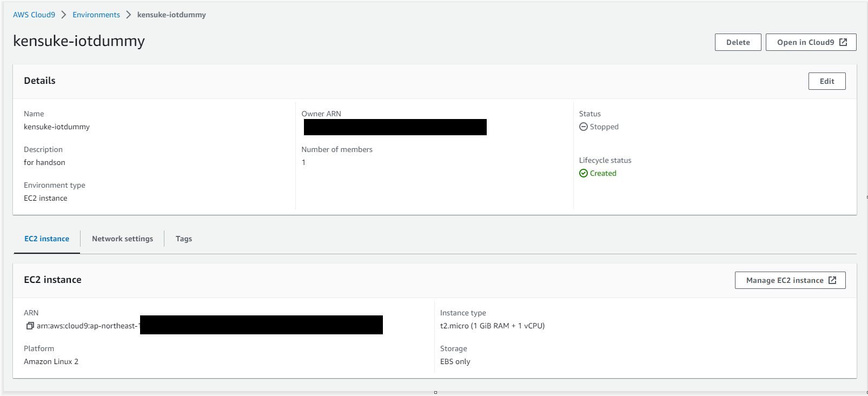Go to AWS Cloud9 breadcrumb link

point(34,15)
